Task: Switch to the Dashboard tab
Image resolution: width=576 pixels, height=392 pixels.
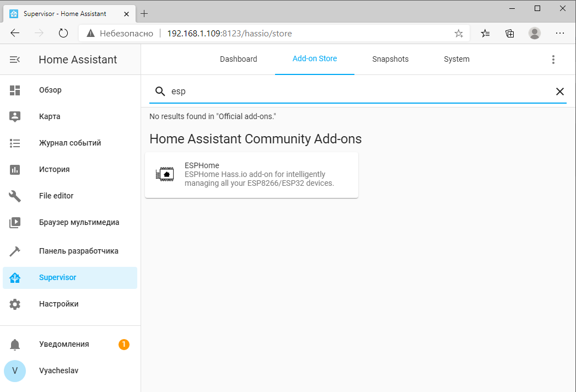Action: 239,59
